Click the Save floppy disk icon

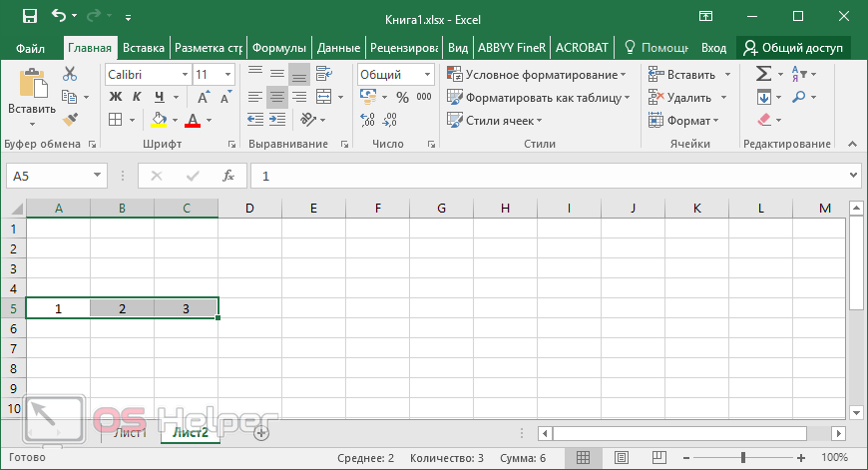pos(29,17)
